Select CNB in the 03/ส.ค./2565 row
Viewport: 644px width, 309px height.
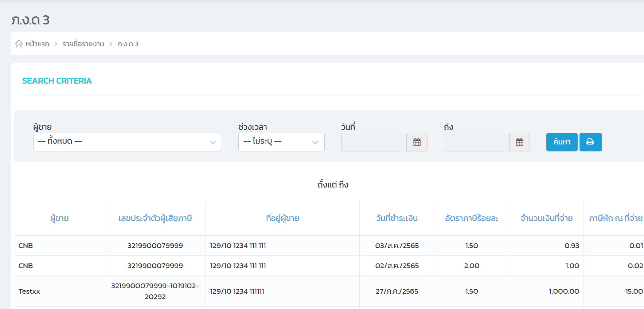point(26,246)
